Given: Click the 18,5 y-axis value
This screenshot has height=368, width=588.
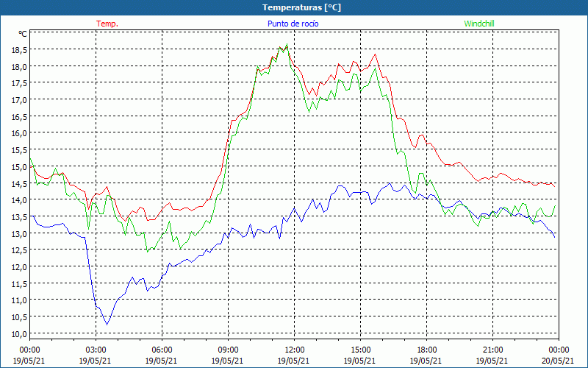Looking at the screenshot, I should click(20, 49).
